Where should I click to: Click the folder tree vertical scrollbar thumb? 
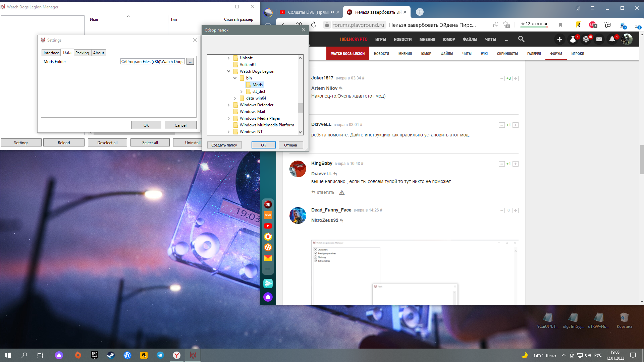(300, 108)
